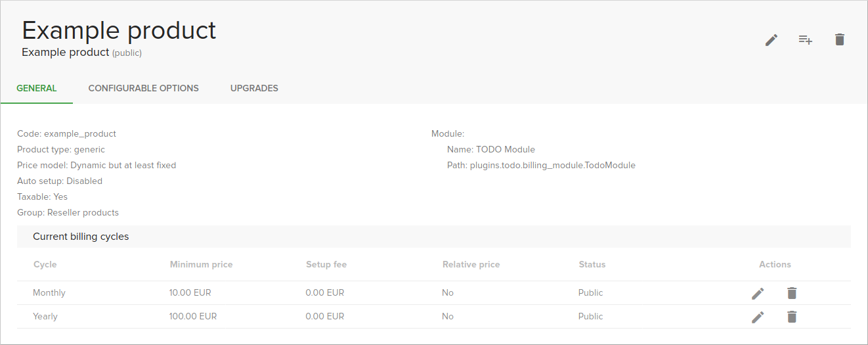Click the add billing cycle icon

coord(806,40)
